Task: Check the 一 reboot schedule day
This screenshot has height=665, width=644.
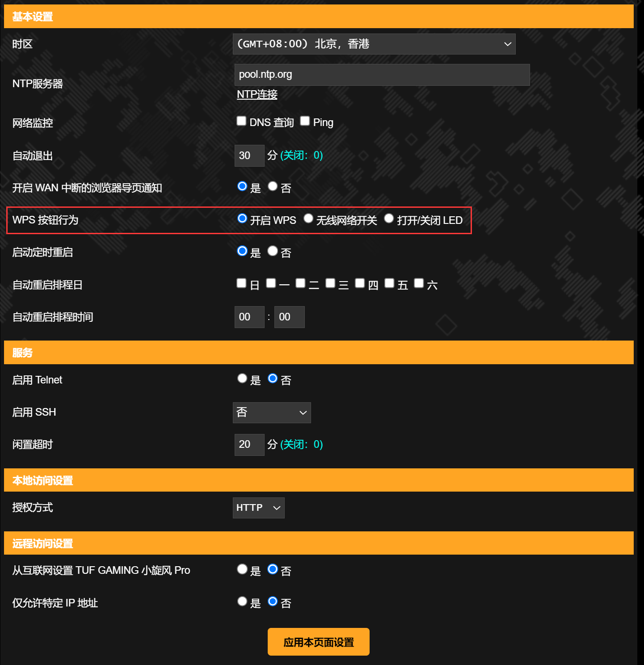Action: [x=271, y=283]
